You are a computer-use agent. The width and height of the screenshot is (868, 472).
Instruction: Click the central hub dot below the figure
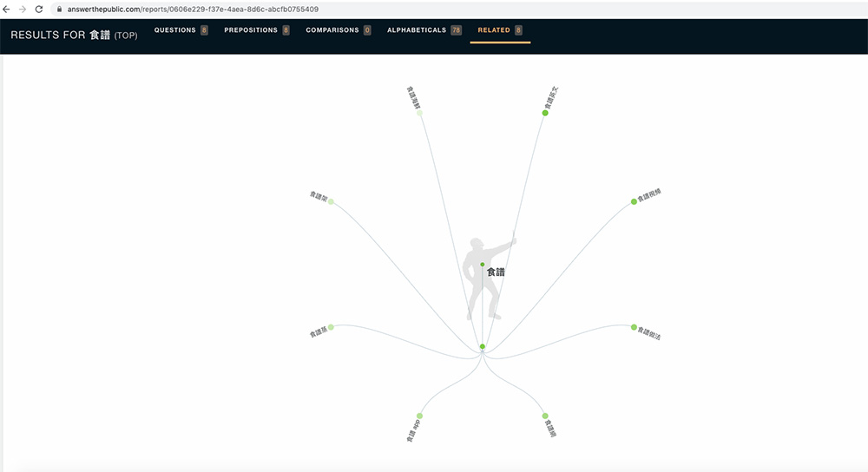[483, 347]
